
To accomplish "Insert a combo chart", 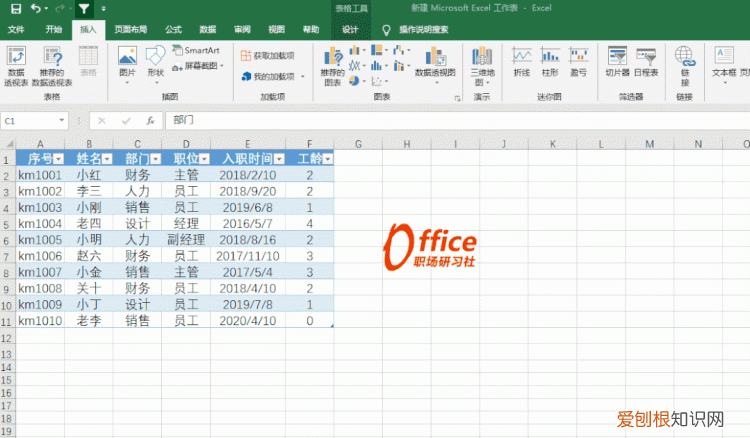I will click(401, 66).
